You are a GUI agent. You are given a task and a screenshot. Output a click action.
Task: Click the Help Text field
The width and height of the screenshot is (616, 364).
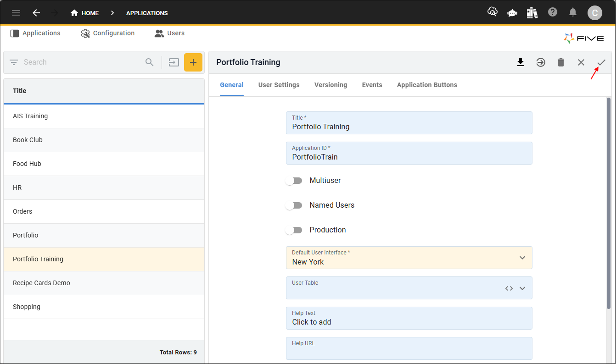tap(409, 318)
